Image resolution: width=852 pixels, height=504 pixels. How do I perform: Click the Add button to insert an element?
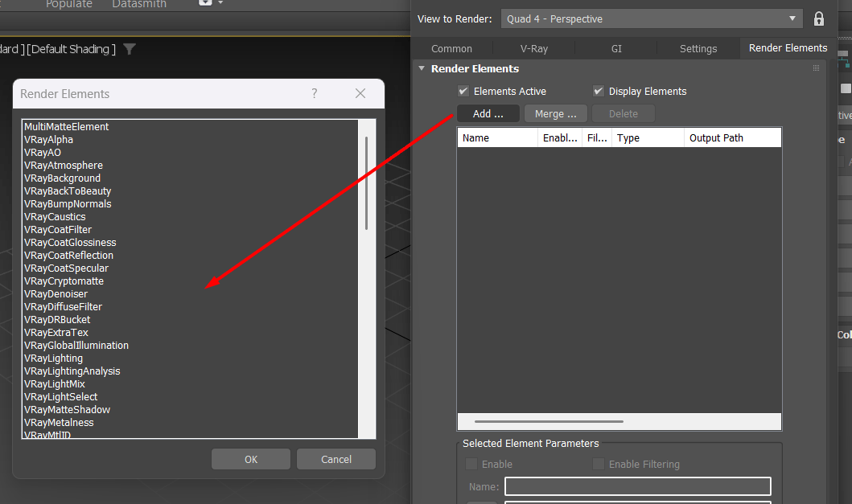[488, 113]
